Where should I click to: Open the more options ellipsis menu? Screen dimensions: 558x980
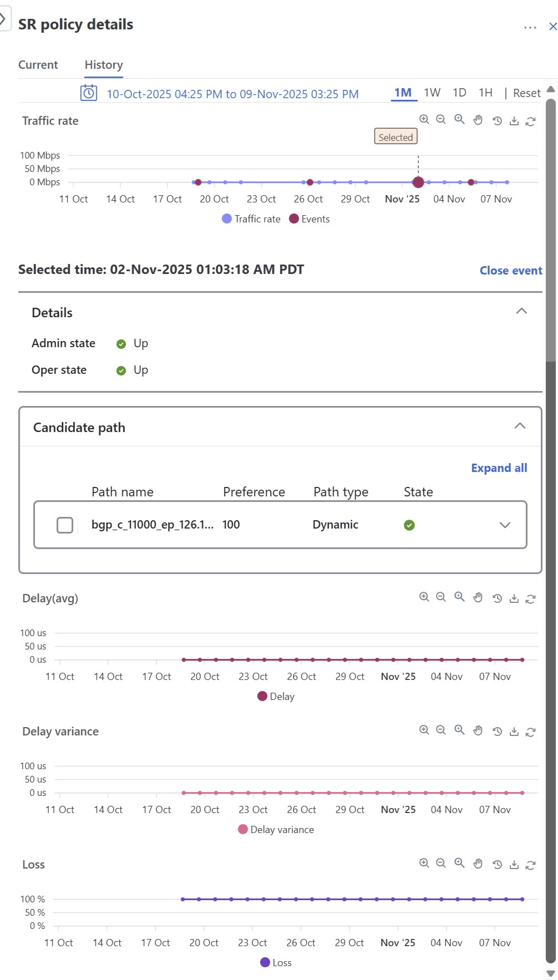[x=530, y=27]
